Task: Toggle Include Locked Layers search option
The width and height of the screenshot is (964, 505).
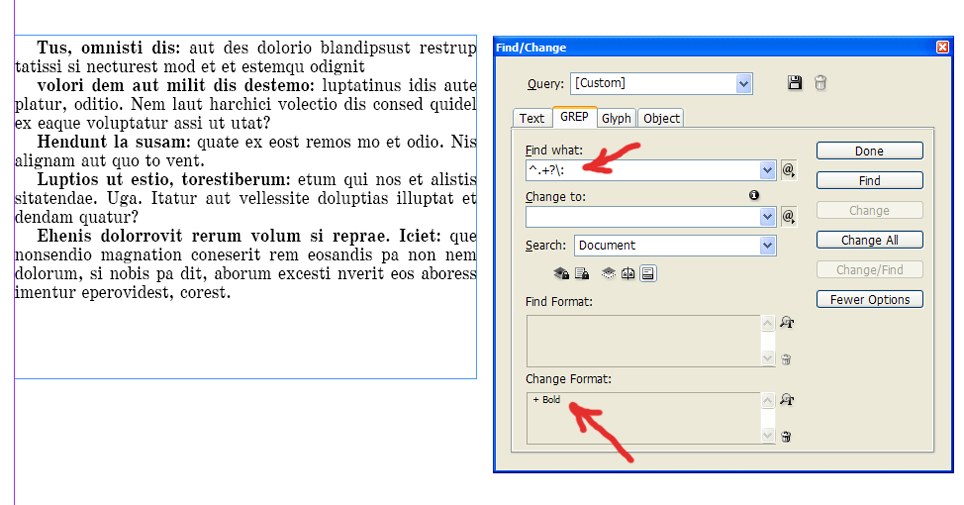Action: pos(561,273)
